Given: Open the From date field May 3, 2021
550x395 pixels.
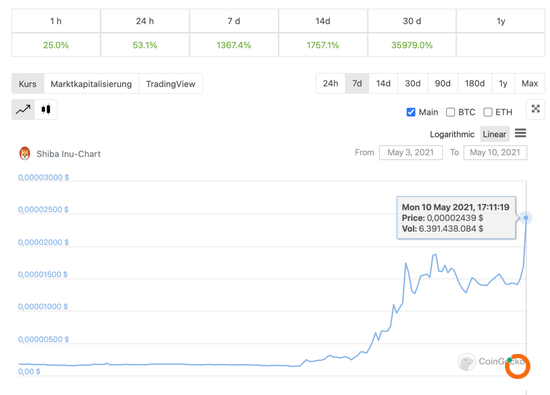Looking at the screenshot, I should pyautogui.click(x=411, y=153).
